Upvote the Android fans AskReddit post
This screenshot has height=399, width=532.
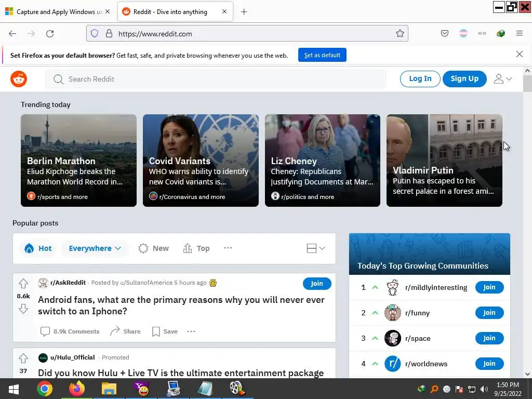pos(23,283)
